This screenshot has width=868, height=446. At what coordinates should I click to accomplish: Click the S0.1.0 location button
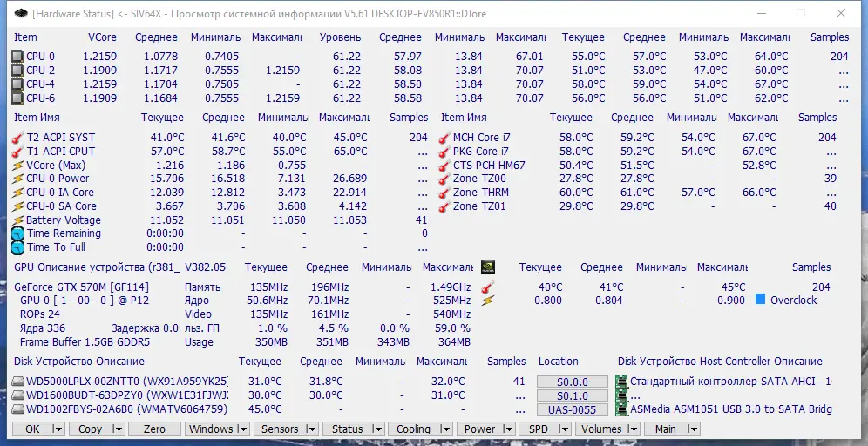click(573, 395)
